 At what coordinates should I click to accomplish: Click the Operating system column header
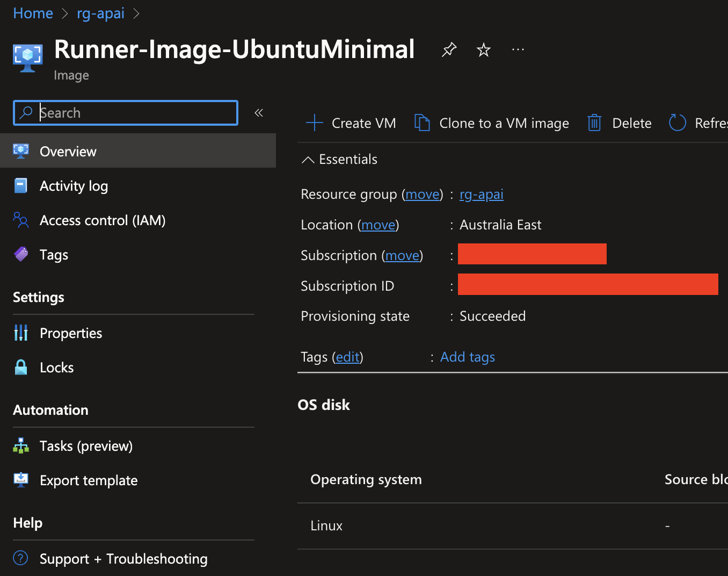(x=366, y=479)
